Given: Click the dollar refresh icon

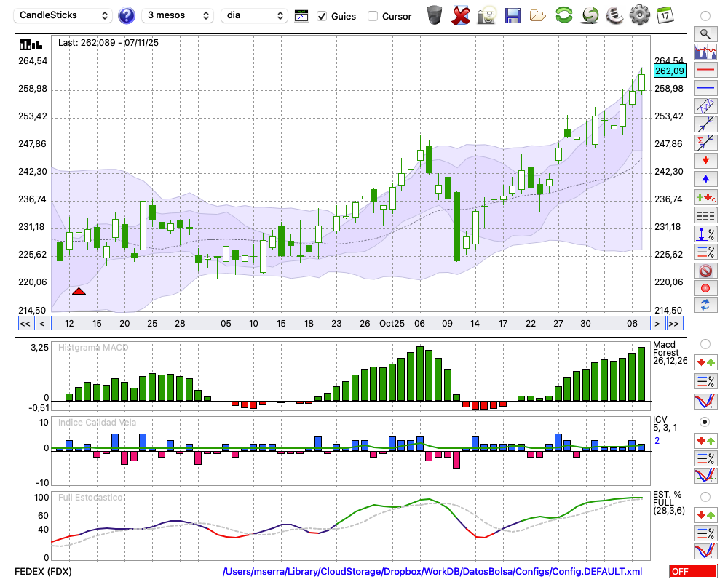Looking at the screenshot, I should click(x=590, y=15).
